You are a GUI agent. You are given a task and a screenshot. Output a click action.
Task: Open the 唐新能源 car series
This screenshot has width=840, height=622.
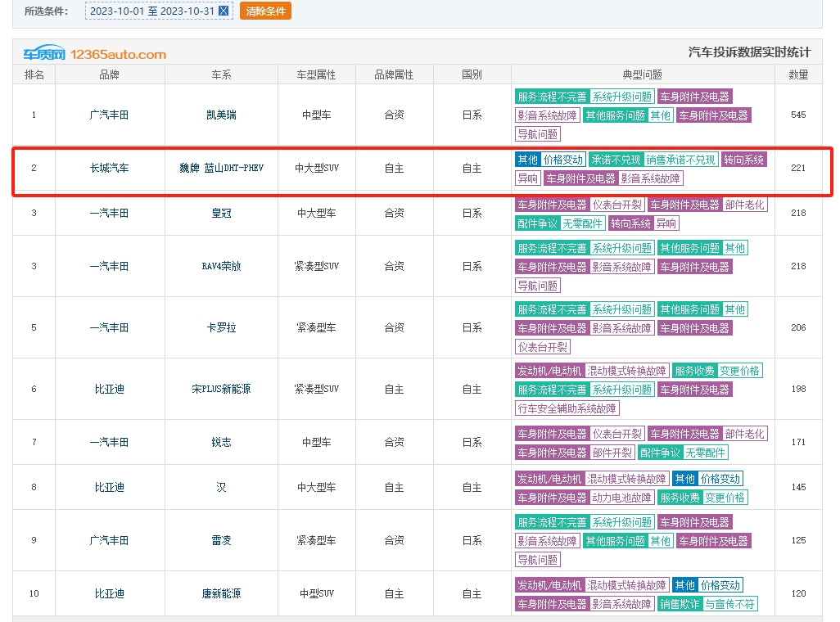pyautogui.click(x=221, y=593)
